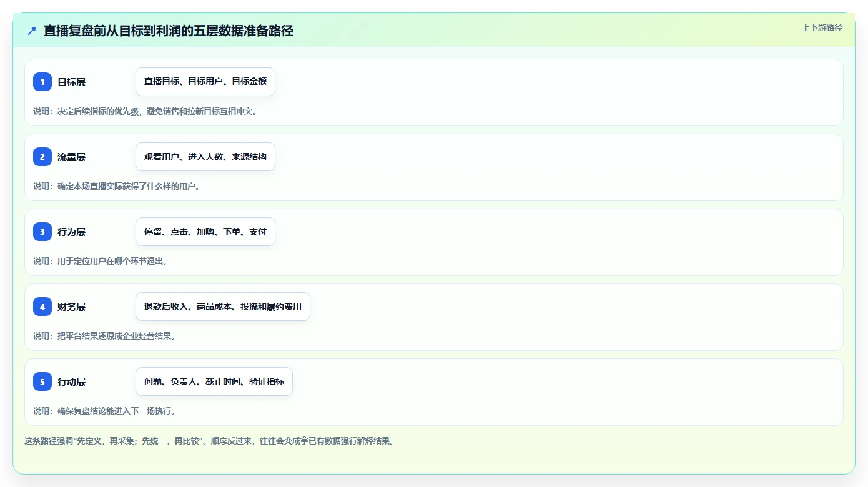This screenshot has width=868, height=487.
Task: Click the 财务层 layer name
Action: pyautogui.click(x=71, y=307)
